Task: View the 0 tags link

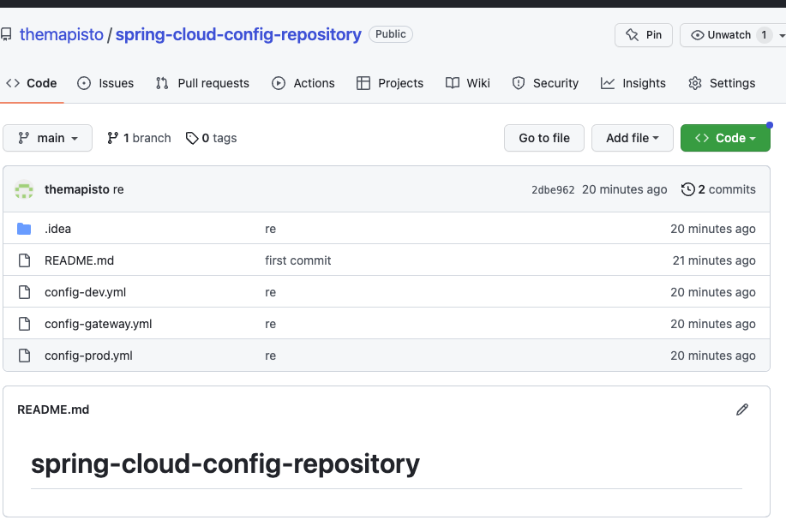Action: pyautogui.click(x=211, y=138)
